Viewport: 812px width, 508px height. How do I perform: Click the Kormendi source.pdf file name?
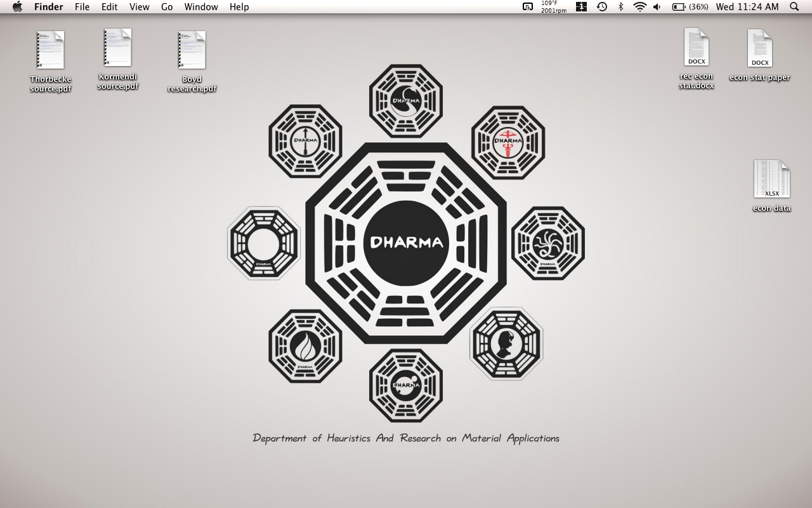coord(118,81)
